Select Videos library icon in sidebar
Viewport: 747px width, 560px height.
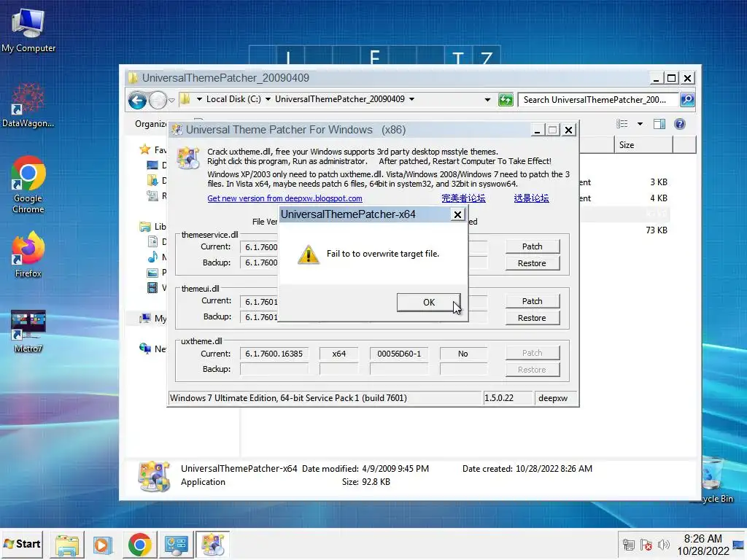tap(152, 287)
